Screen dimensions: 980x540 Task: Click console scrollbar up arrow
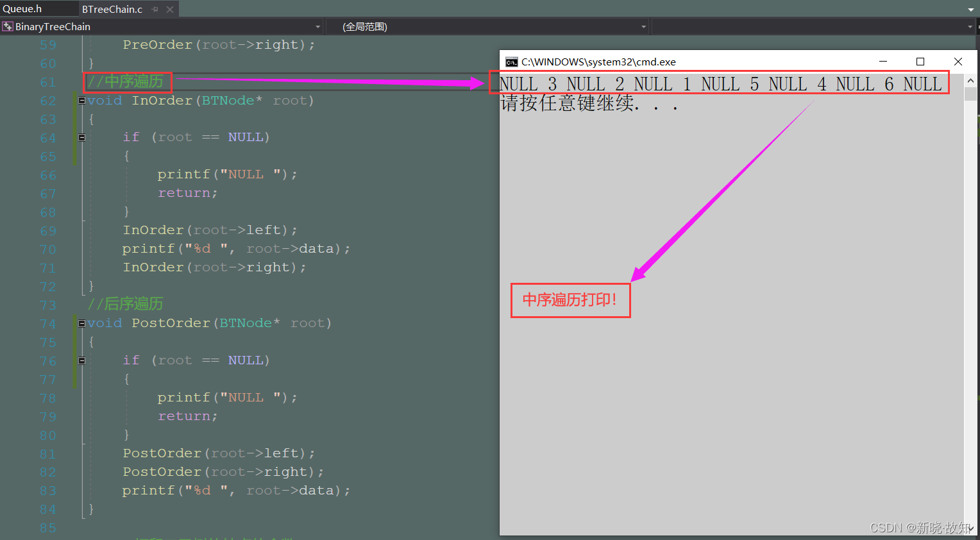(x=970, y=81)
